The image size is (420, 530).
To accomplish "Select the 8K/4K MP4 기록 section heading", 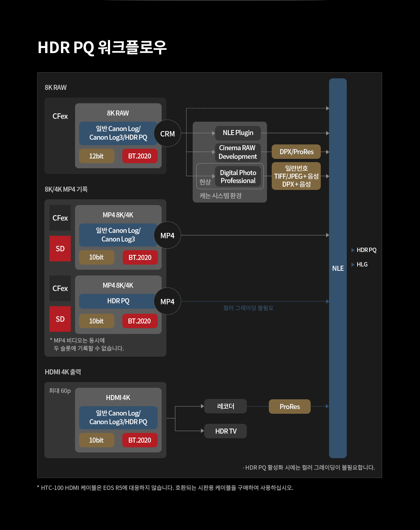I will click(x=66, y=189).
